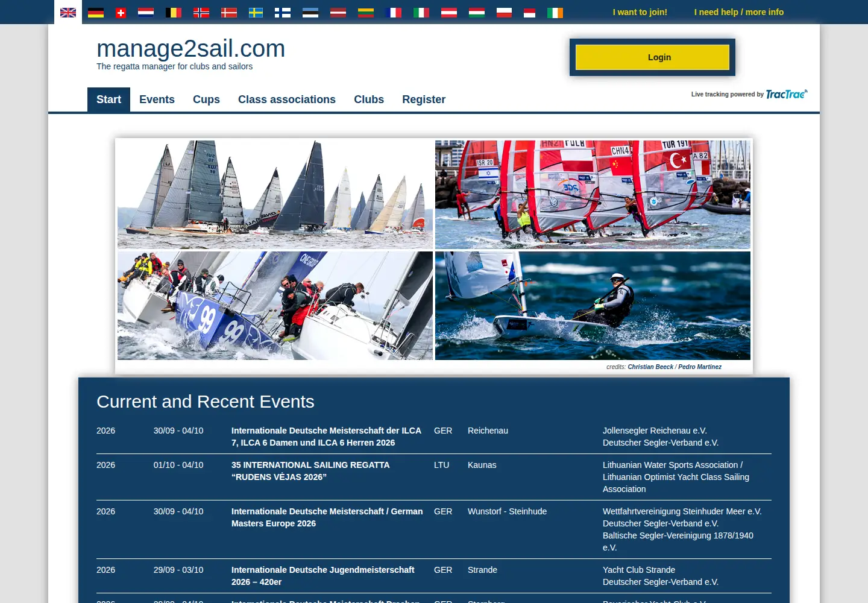
Task: Click the red-over-white flag before Ireland's
Action: (530, 13)
